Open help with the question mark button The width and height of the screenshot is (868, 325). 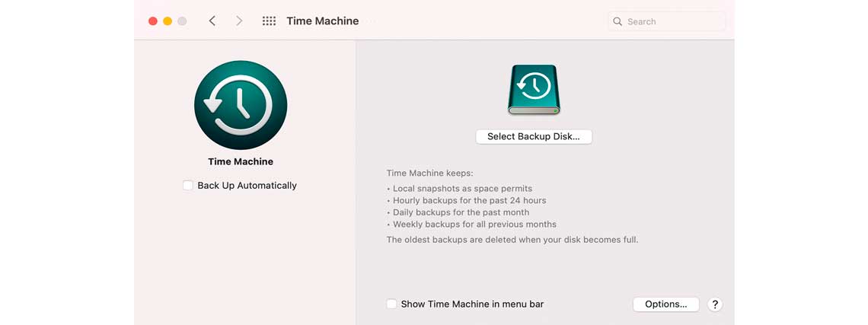714,304
